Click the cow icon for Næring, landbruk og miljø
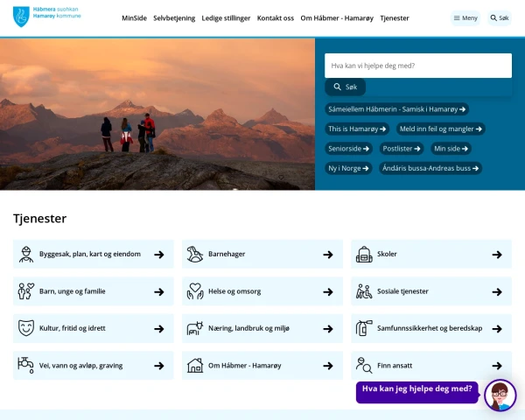The width and height of the screenshot is (525, 420). coord(195,328)
